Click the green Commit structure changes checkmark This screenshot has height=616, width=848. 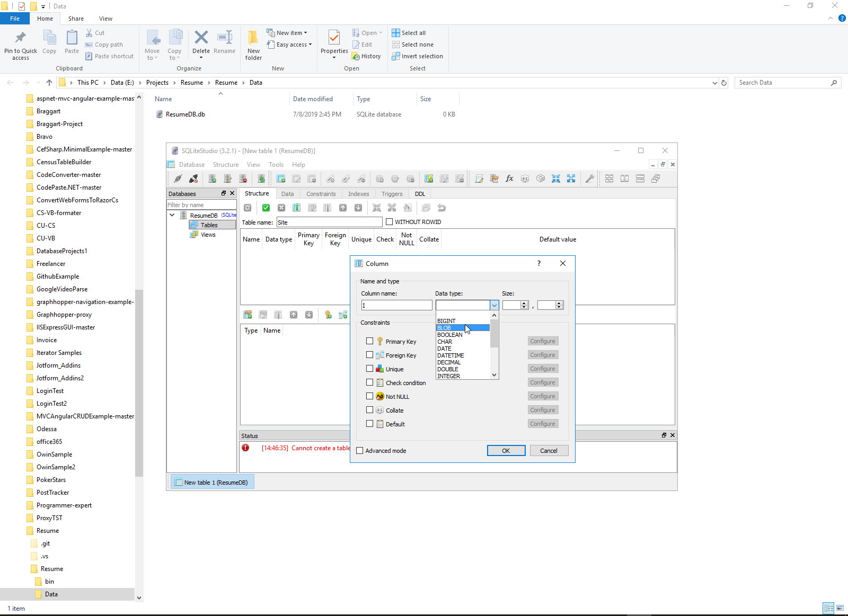[266, 208]
